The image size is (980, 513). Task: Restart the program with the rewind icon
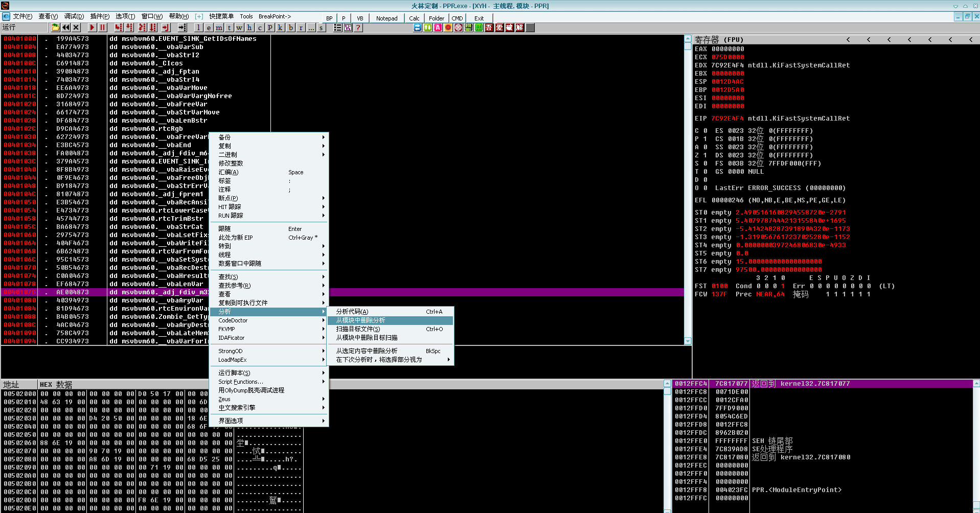click(66, 27)
